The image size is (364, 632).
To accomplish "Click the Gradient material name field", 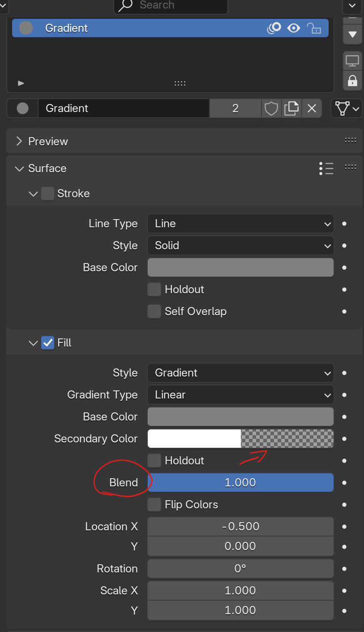I will 124,108.
